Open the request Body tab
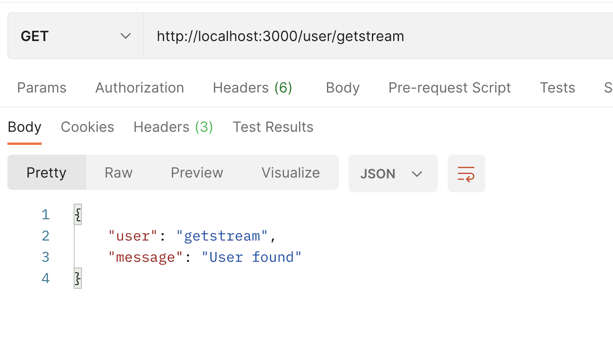 343,87
